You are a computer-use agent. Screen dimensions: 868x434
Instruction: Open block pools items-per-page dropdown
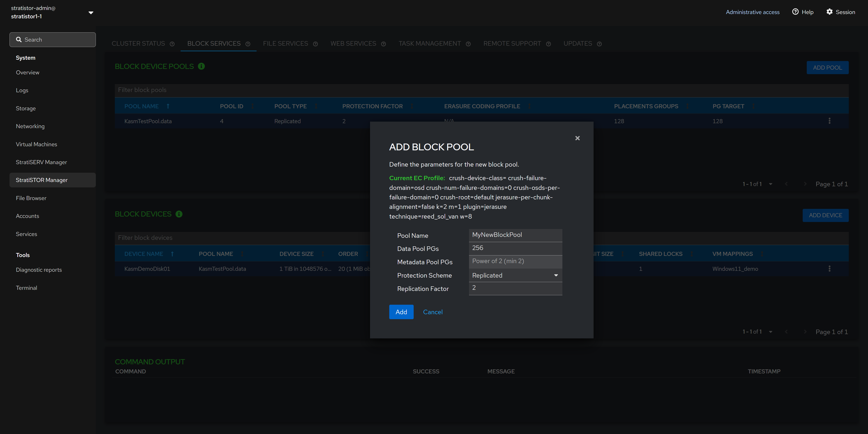770,184
